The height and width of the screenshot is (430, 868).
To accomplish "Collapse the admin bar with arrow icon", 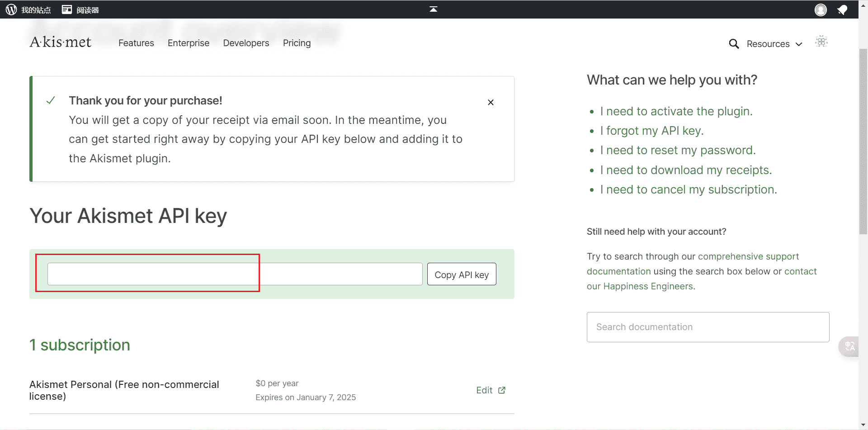I will (434, 9).
